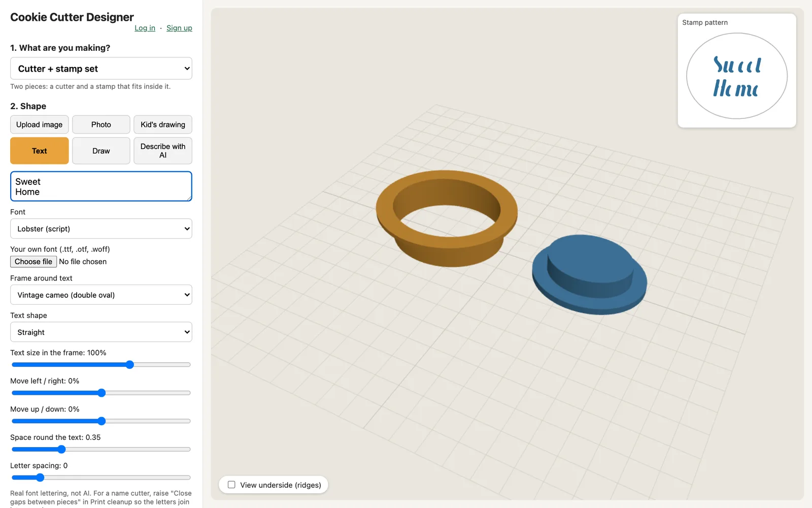The width and height of the screenshot is (812, 508).
Task: Adjust the Move up / down slider
Action: [x=101, y=421]
